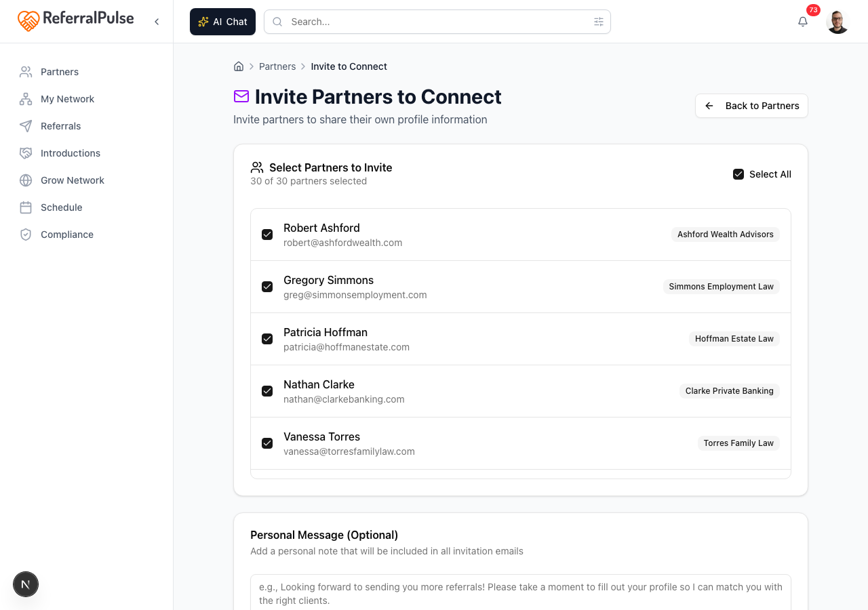
Task: Click patricia@hoffmanestate.com email text
Action: (x=347, y=347)
